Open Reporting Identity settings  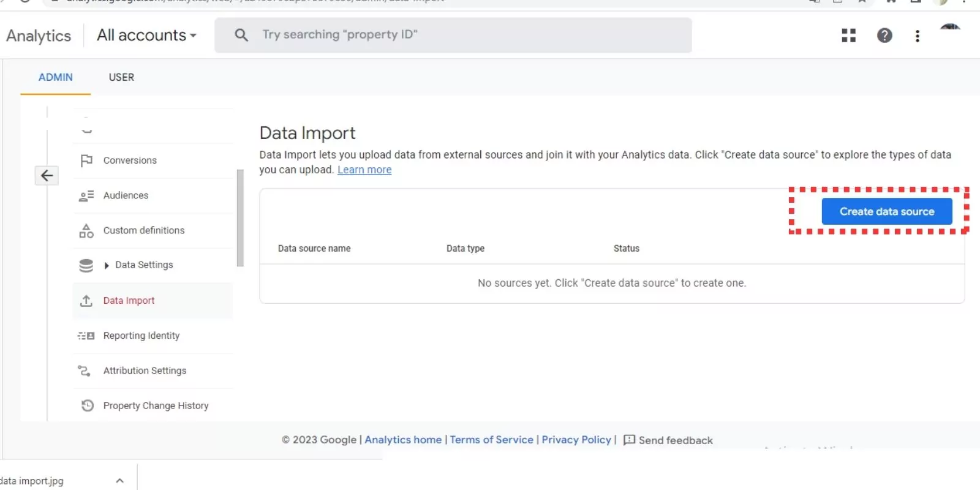(141, 336)
